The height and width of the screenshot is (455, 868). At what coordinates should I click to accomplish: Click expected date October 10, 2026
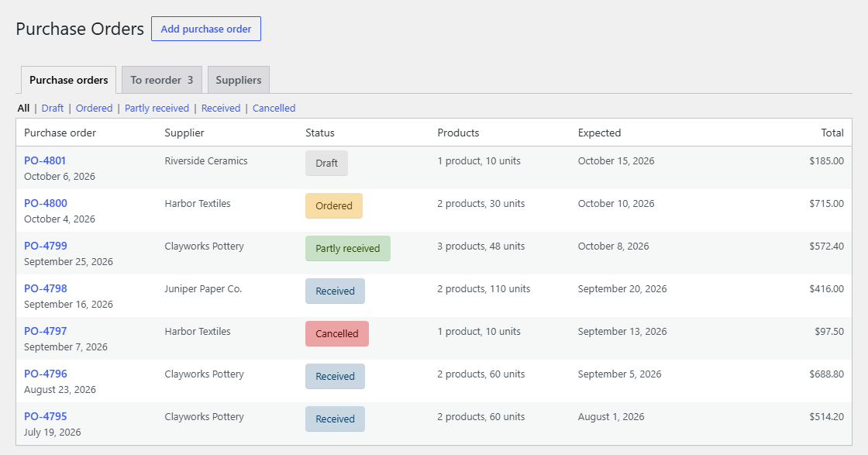coord(616,204)
